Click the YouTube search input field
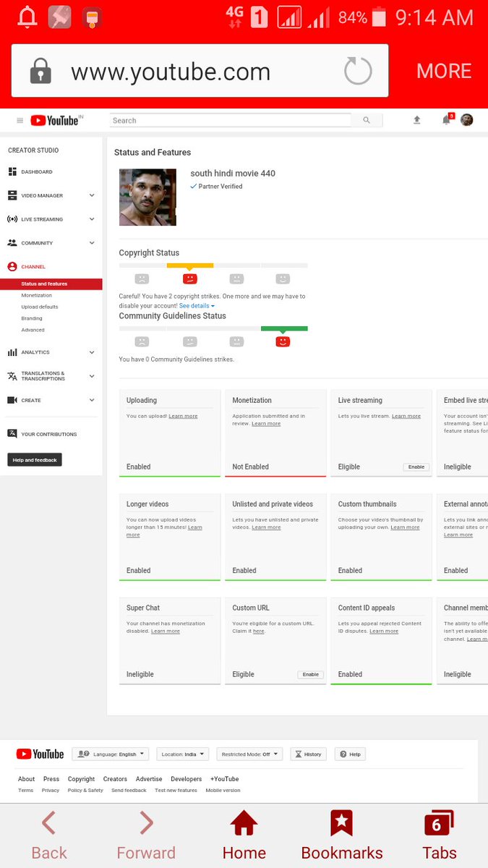The width and height of the screenshot is (488, 868). tap(231, 120)
